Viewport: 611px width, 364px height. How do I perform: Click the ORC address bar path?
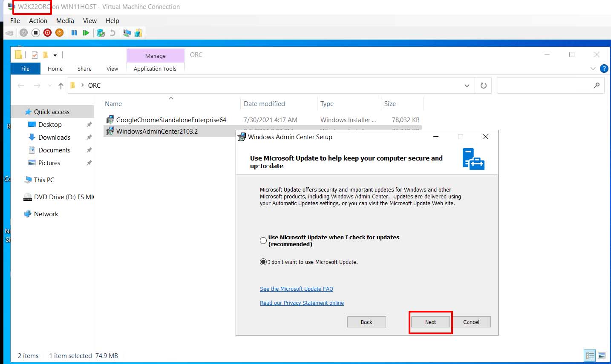pyautogui.click(x=94, y=85)
